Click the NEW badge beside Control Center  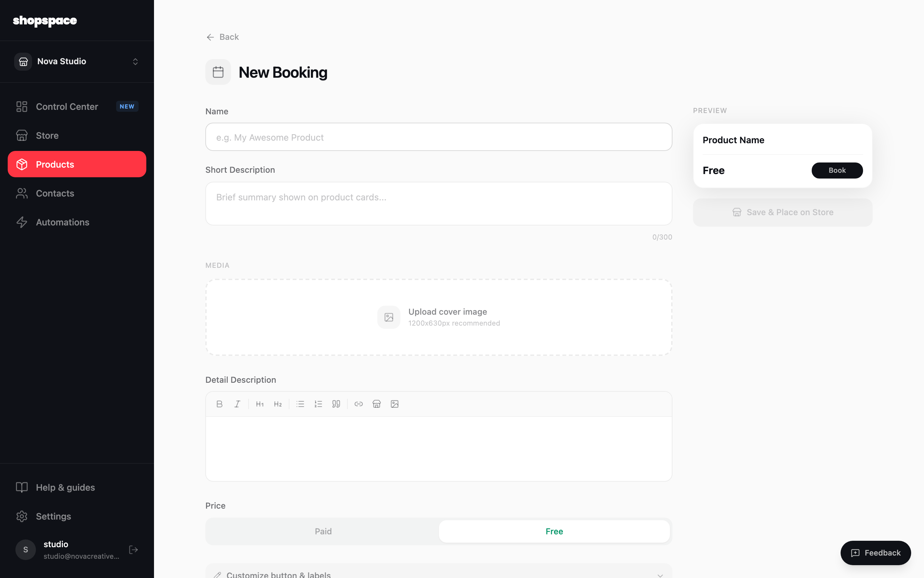point(127,107)
